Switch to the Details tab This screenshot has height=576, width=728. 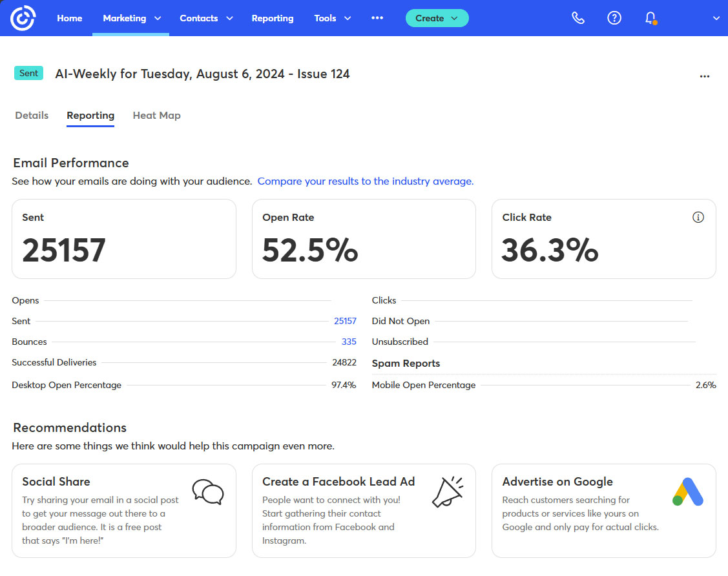[32, 116]
